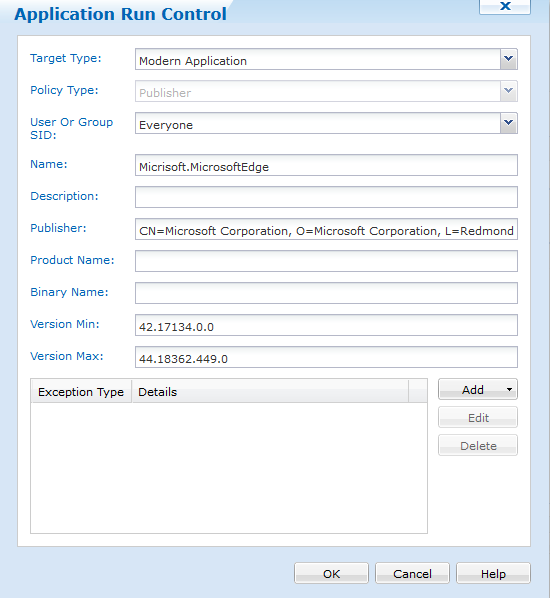Click the Publisher text field
The height and width of the screenshot is (598, 550).
326,229
